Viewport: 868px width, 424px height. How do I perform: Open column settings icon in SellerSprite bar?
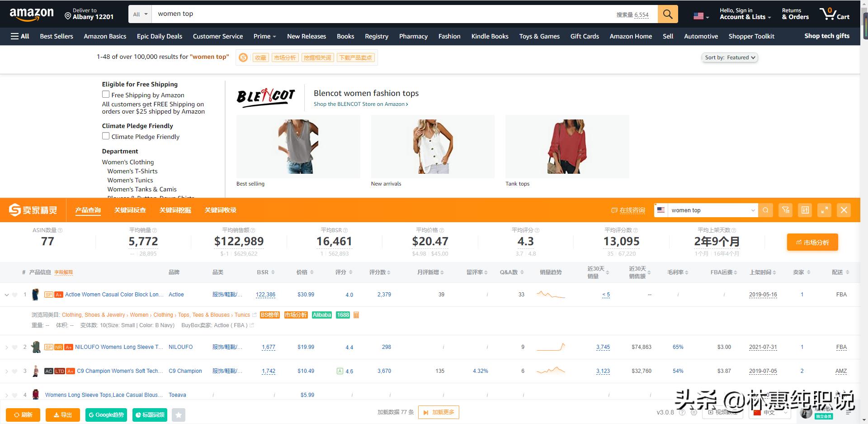pyautogui.click(x=805, y=210)
